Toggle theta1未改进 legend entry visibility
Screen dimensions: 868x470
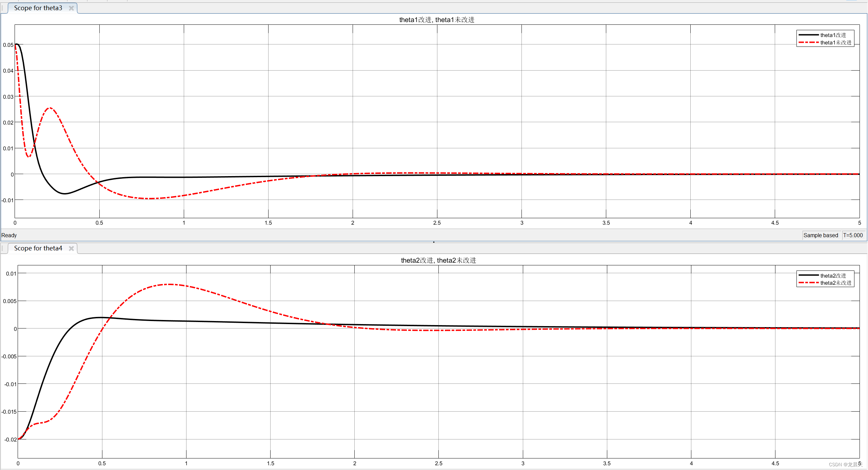pyautogui.click(x=836, y=42)
